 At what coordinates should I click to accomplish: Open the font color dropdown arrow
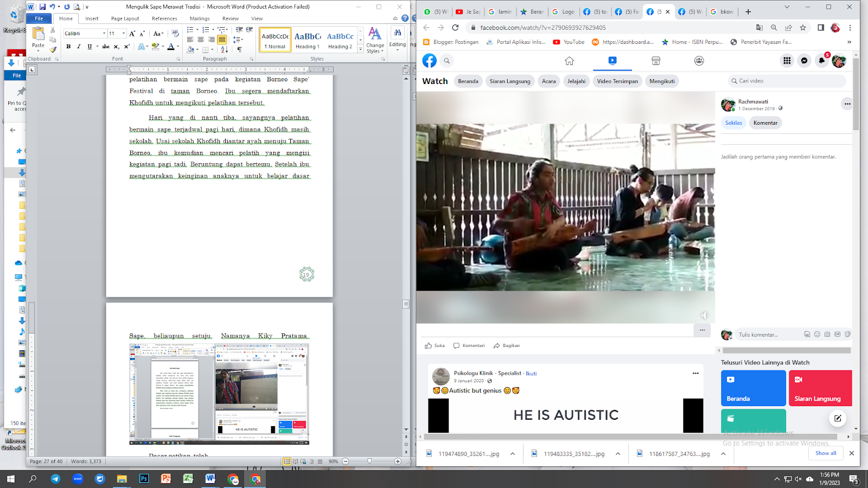point(178,47)
